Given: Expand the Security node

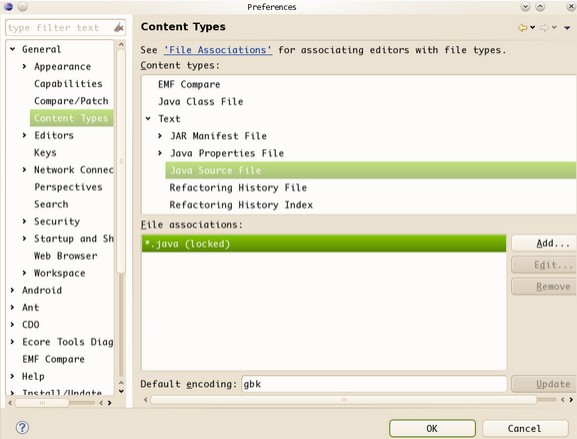Looking at the screenshot, I should 24,221.
